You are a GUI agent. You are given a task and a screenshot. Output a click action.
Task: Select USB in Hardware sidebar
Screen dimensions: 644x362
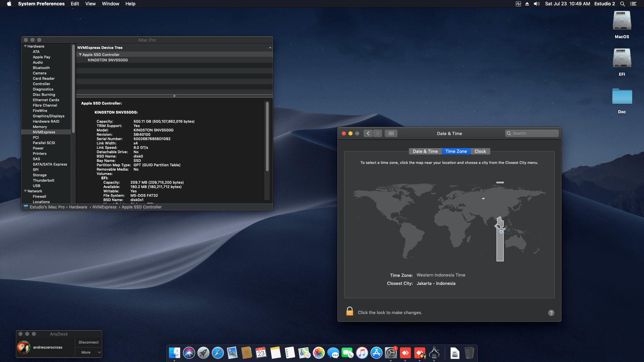pyautogui.click(x=36, y=186)
